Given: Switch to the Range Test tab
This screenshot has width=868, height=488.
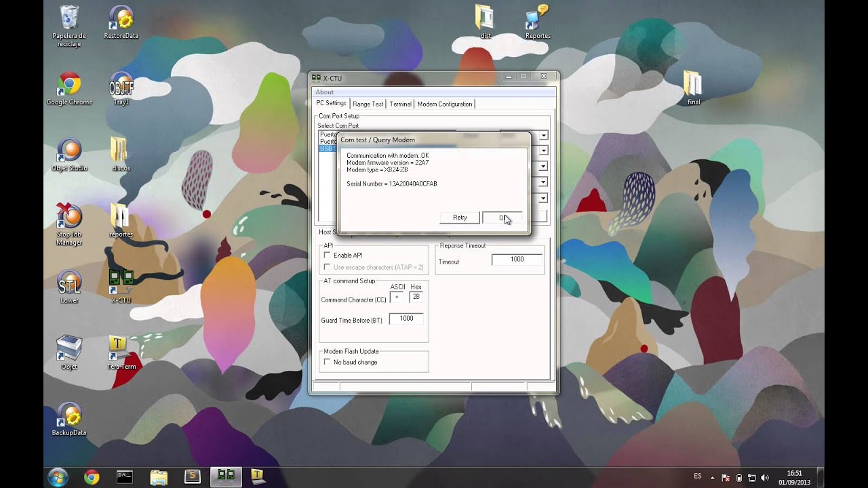Looking at the screenshot, I should (x=368, y=104).
